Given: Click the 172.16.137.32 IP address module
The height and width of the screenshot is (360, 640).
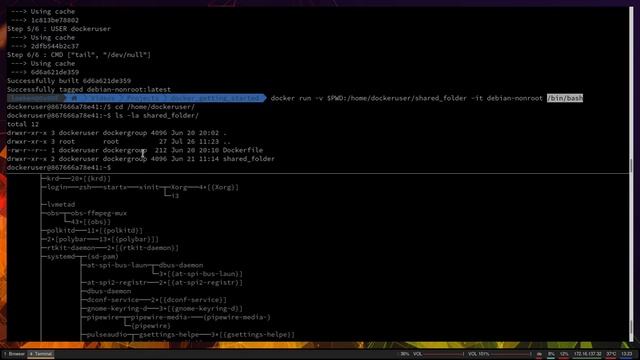Looking at the screenshot, I should 588,354.
